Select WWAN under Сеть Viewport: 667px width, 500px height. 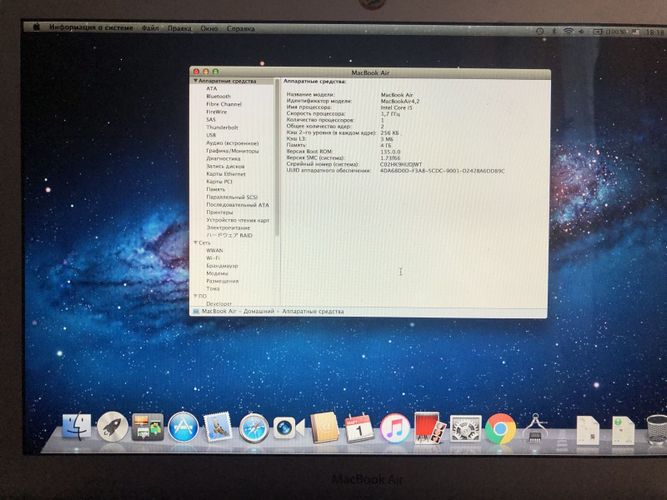[214, 250]
